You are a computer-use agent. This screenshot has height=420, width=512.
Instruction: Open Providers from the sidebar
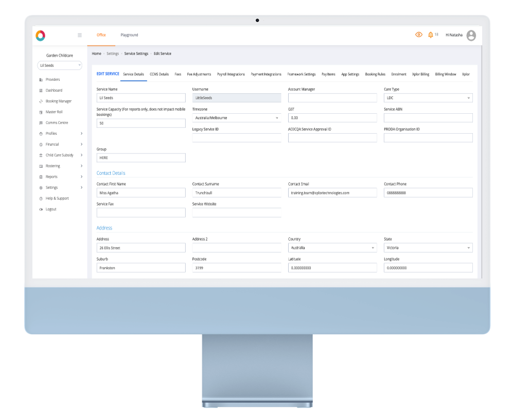(52, 79)
